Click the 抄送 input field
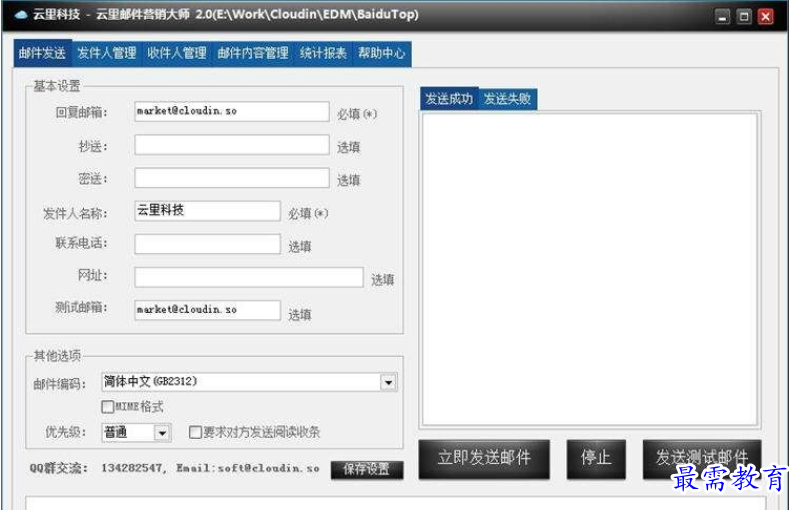The image size is (795, 510). tap(232, 144)
